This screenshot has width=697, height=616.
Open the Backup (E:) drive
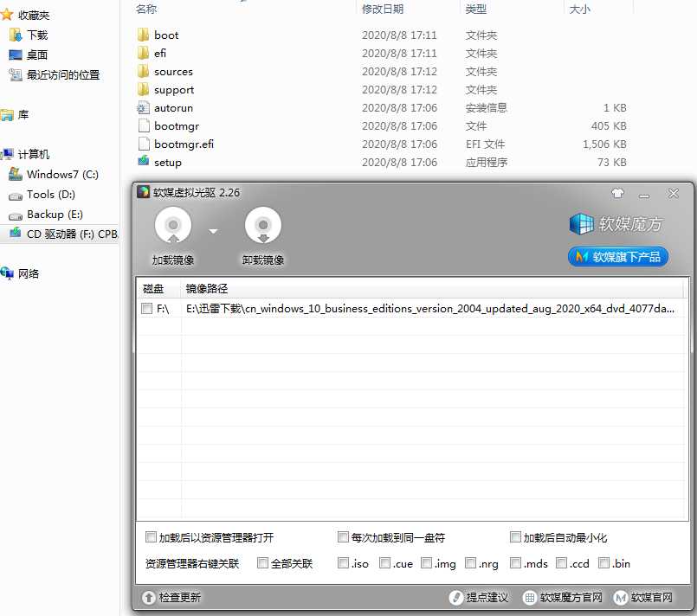pos(55,215)
